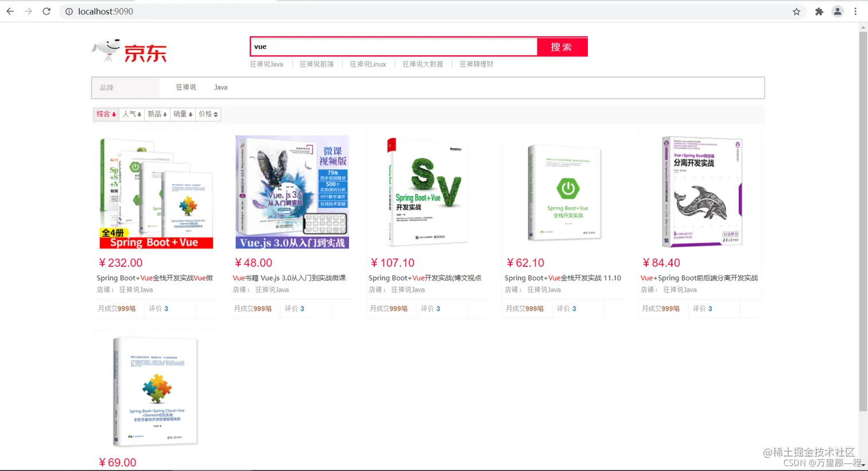The height and width of the screenshot is (471, 868).
Task: Click 月成交999笔 under the ¥107.10 book
Action: tap(389, 309)
